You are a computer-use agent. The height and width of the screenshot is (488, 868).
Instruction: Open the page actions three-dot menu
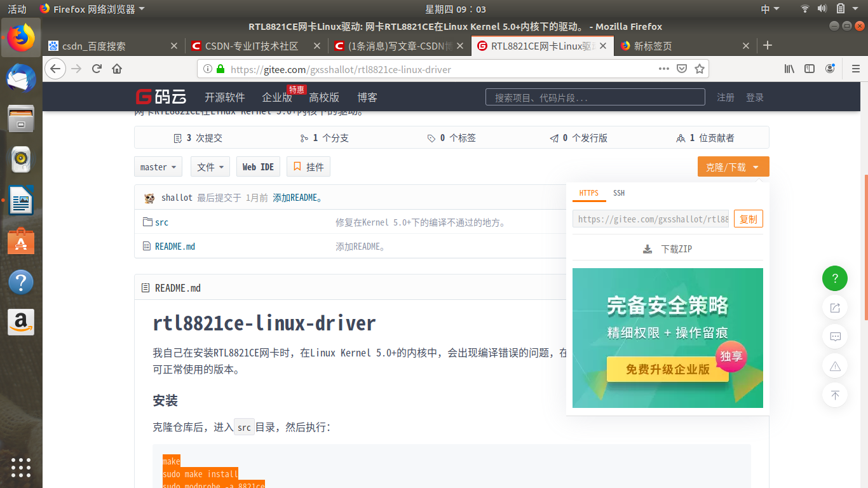[663, 69]
